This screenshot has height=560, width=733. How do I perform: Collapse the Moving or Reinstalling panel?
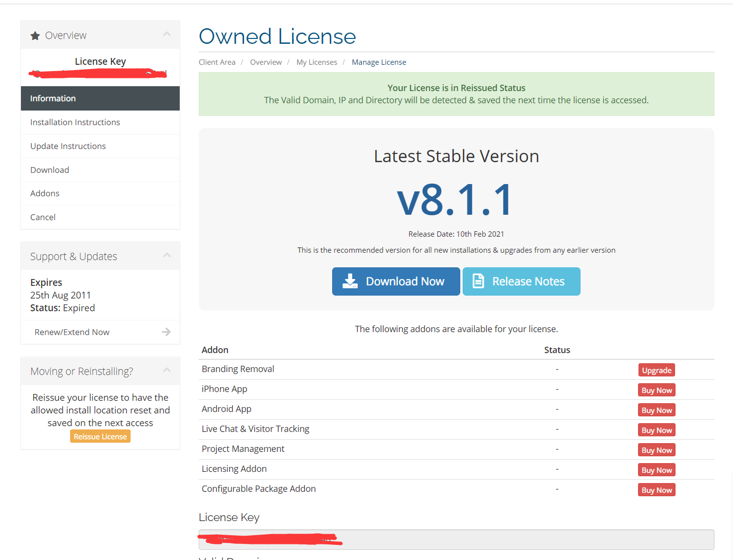coord(167,370)
